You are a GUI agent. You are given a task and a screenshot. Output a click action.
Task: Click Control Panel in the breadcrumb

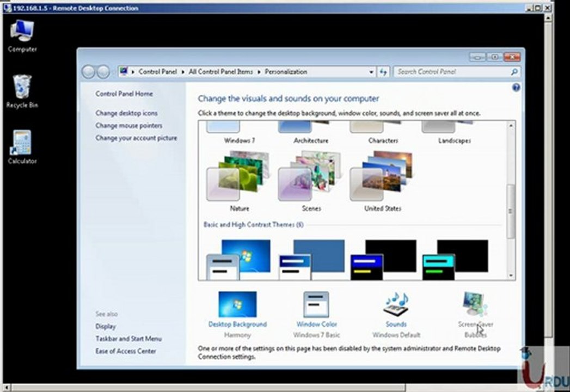[157, 72]
